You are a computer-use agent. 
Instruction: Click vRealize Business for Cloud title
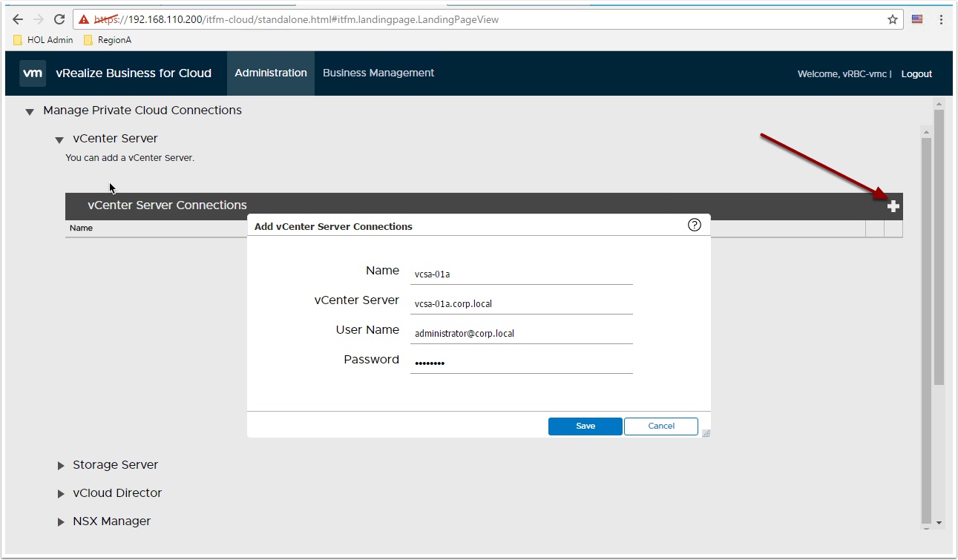pos(134,73)
